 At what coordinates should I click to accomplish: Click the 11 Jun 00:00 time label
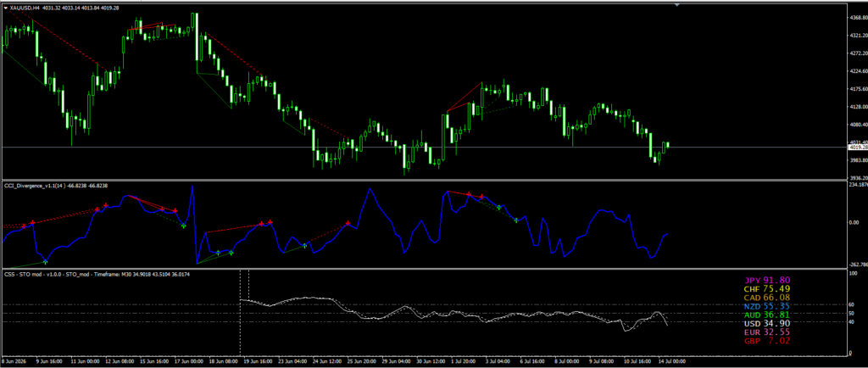tap(86, 361)
